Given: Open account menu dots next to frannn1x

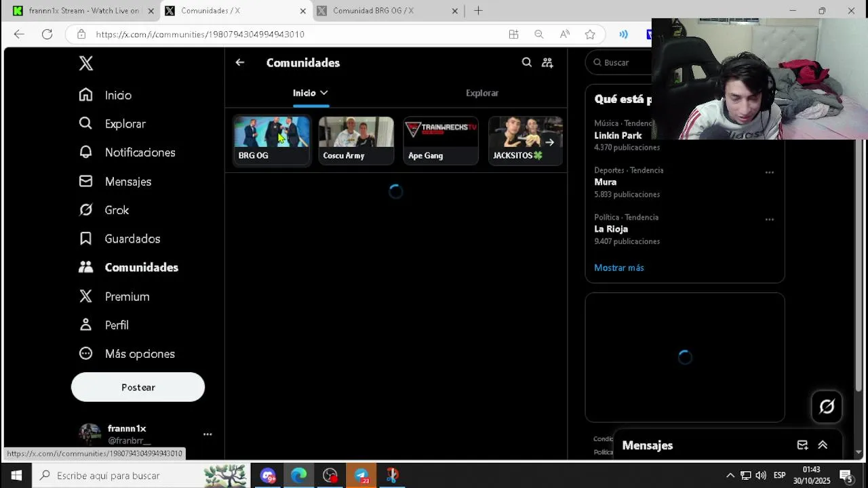Looking at the screenshot, I should [x=208, y=434].
